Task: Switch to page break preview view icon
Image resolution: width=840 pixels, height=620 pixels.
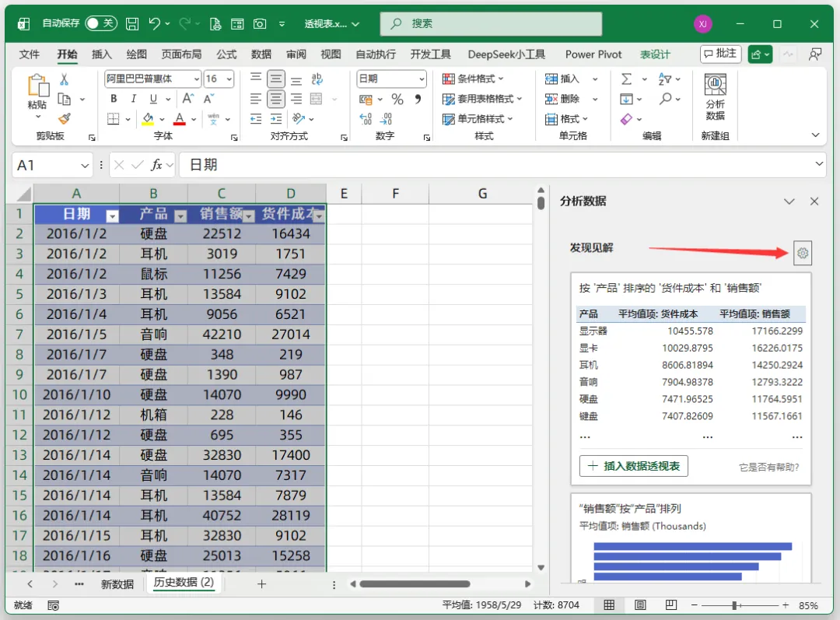Action: pos(670,605)
